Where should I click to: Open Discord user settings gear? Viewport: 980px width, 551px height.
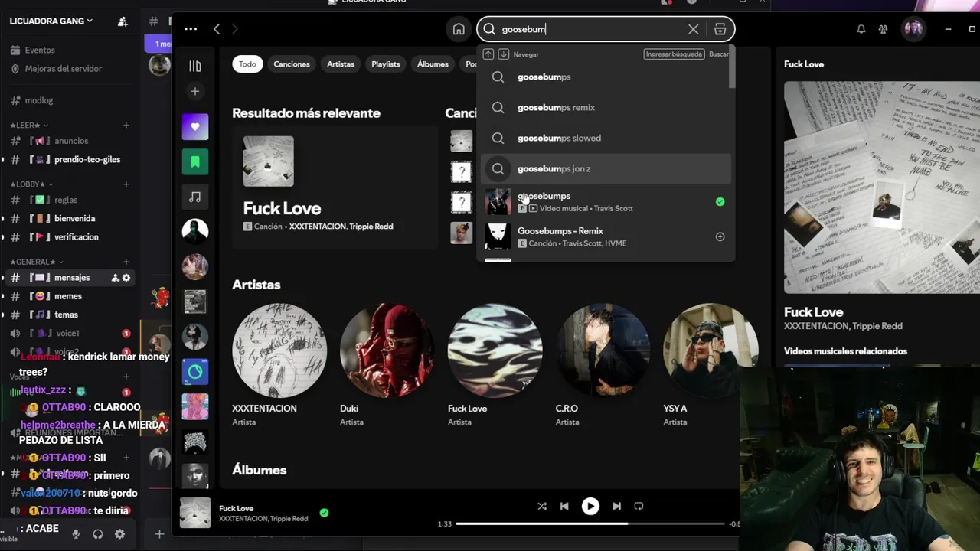coord(120,534)
